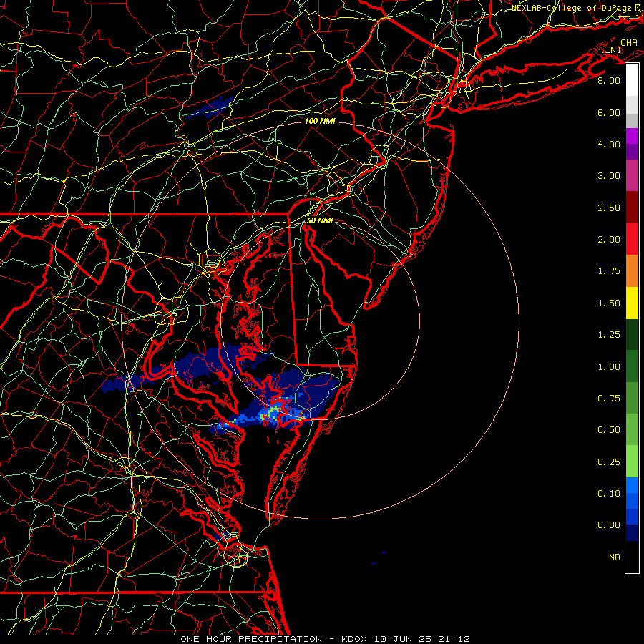Click the 0.00 scale label
The height and width of the screenshot is (644, 644).
609,525
